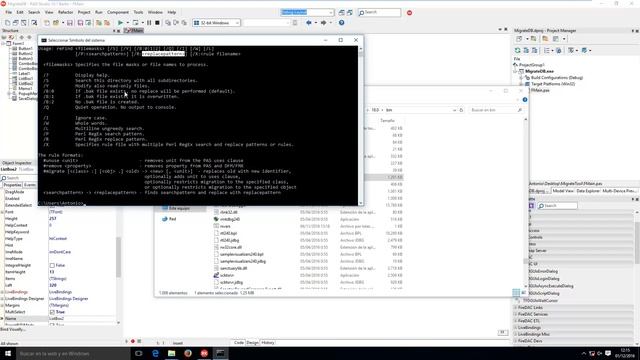Open the dropdown arrow next to Run
This screenshot has width=640, height=360.
pyautogui.click(x=127, y=23)
